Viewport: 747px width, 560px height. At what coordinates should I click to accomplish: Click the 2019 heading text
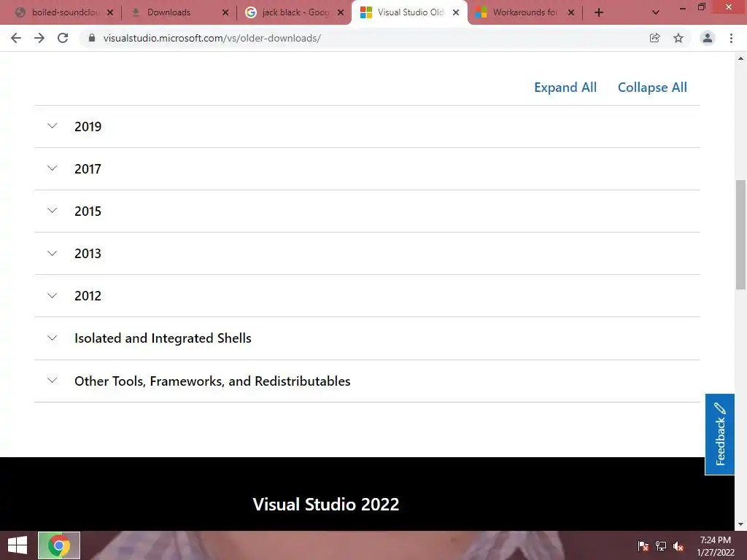pyautogui.click(x=88, y=127)
